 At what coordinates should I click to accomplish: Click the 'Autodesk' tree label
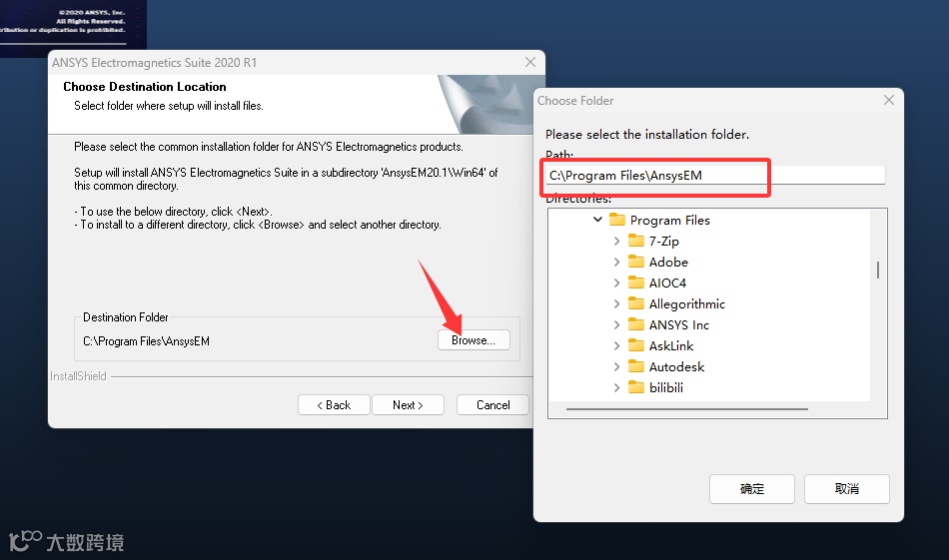676,367
